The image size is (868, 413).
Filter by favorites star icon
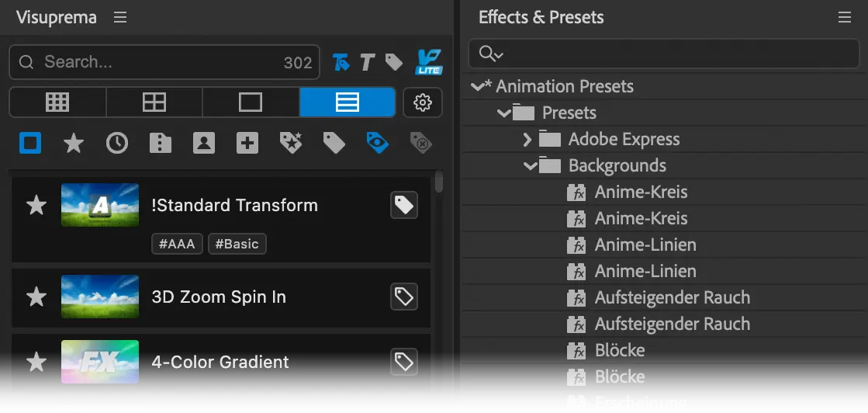point(74,143)
